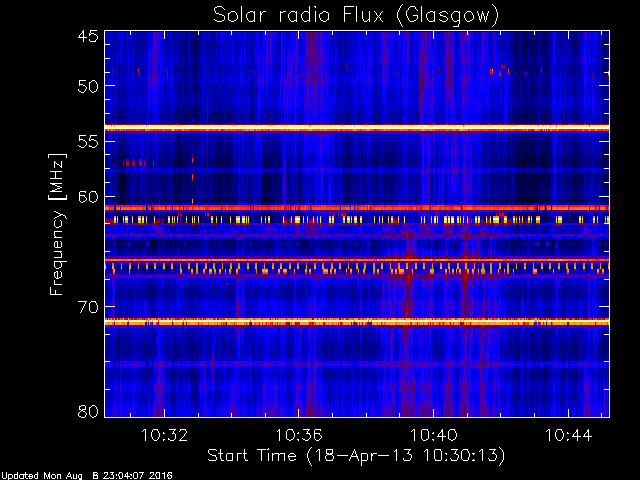
Task: Click the 45 frequency axis label
Action: (88, 37)
